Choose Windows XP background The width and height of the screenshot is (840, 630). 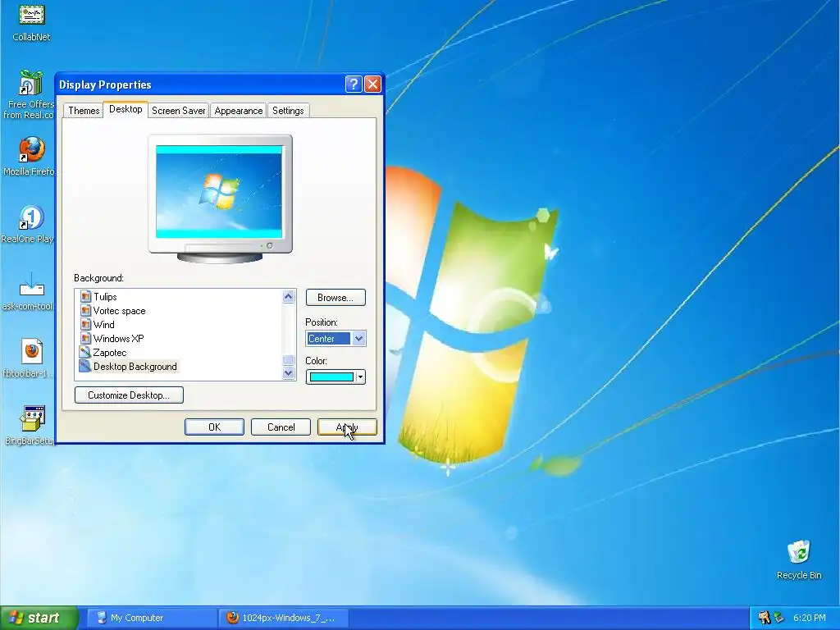tap(118, 338)
